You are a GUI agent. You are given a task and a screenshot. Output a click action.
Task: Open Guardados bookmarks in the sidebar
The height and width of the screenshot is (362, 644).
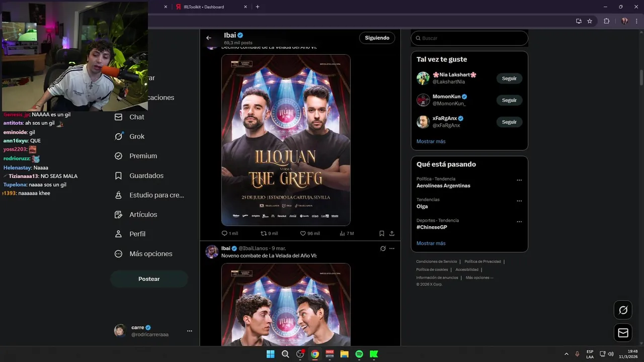[x=139, y=175]
